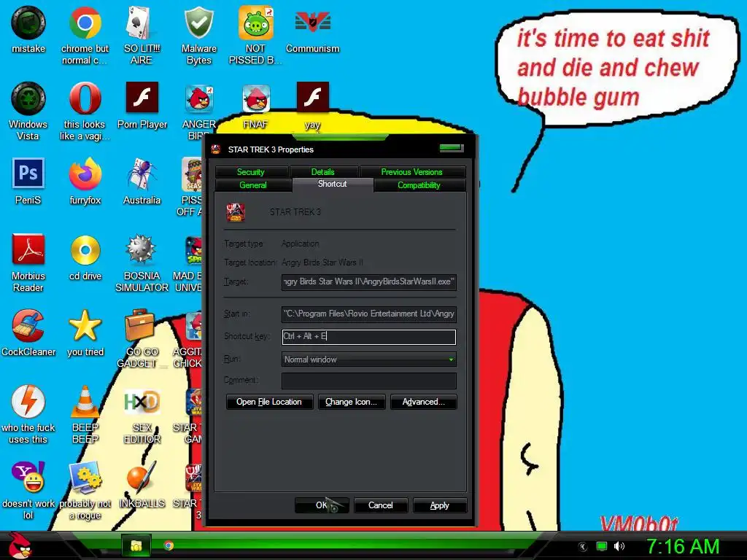Open the folder icon in the taskbar
The width and height of the screenshot is (747, 560).
[x=136, y=545]
